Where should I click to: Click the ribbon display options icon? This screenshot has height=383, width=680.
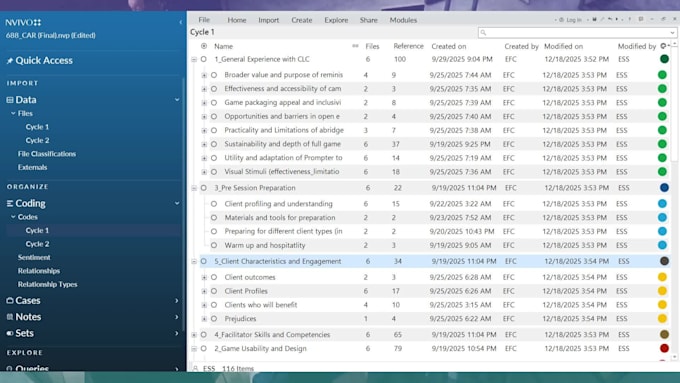pos(641,19)
